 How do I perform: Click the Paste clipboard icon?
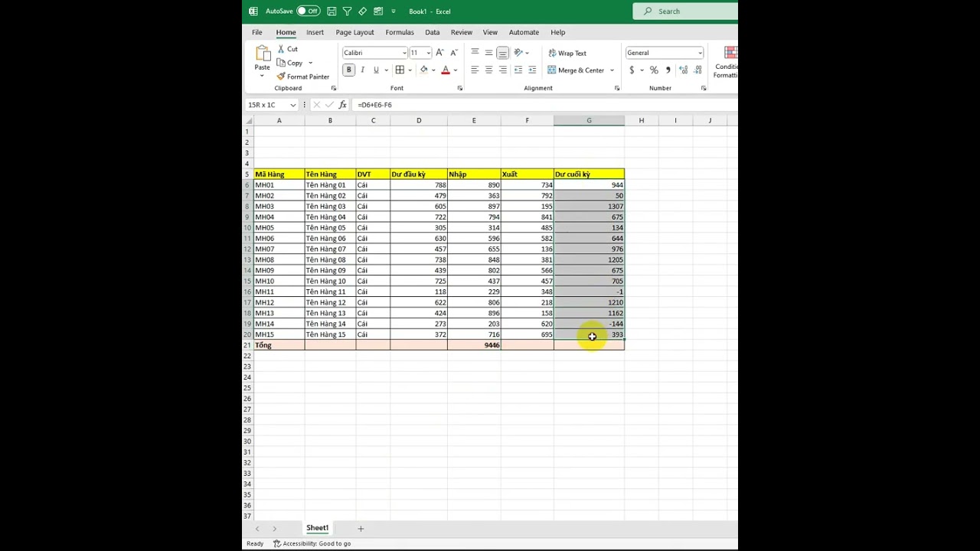pyautogui.click(x=263, y=54)
